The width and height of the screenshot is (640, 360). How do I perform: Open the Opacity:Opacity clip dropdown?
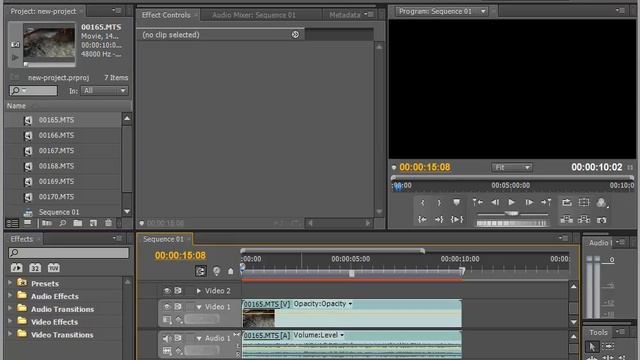[350, 304]
